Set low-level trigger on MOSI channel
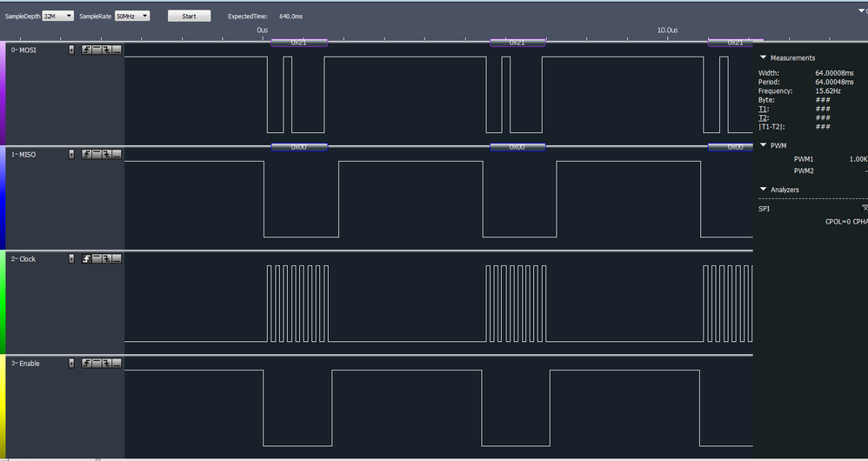868x461 pixels. pyautogui.click(x=117, y=50)
